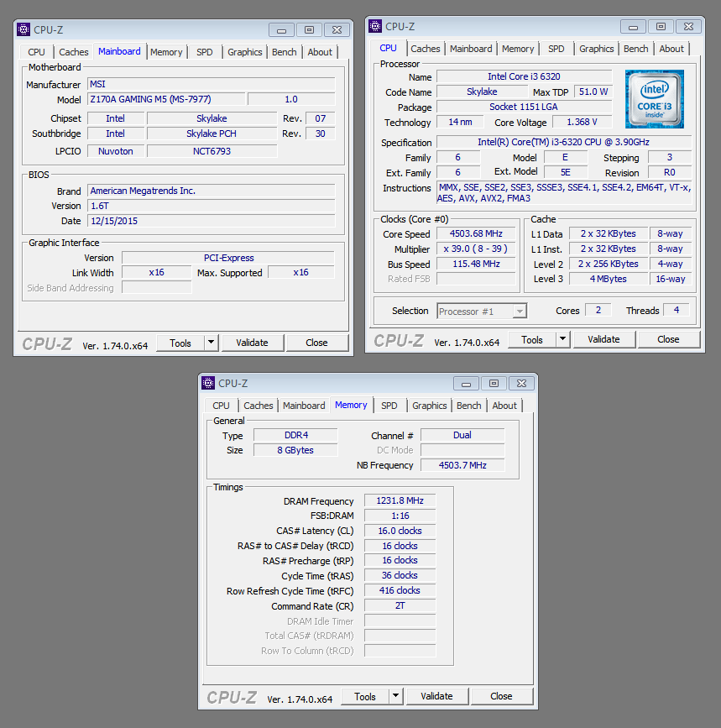
Task: Open SPD tab in the CPU window
Action: (x=556, y=49)
